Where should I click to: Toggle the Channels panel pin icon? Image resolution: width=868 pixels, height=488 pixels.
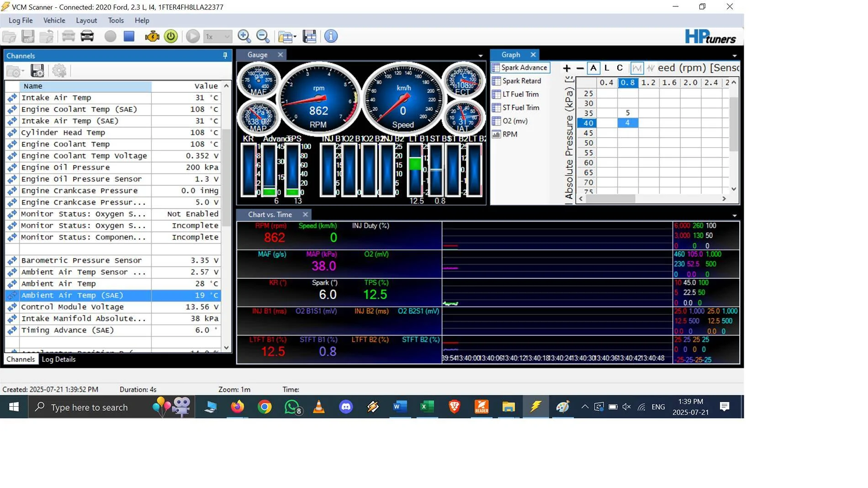pos(225,56)
